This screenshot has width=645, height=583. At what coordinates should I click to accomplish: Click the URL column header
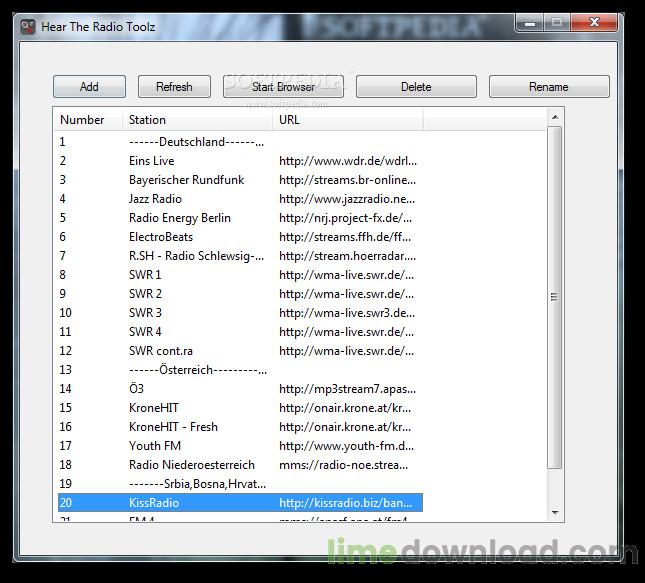[x=347, y=120]
